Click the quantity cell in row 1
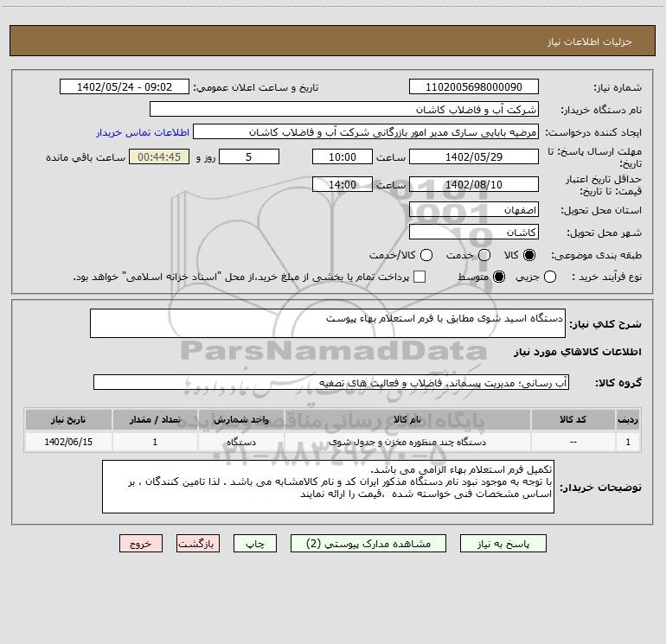 tap(155, 442)
